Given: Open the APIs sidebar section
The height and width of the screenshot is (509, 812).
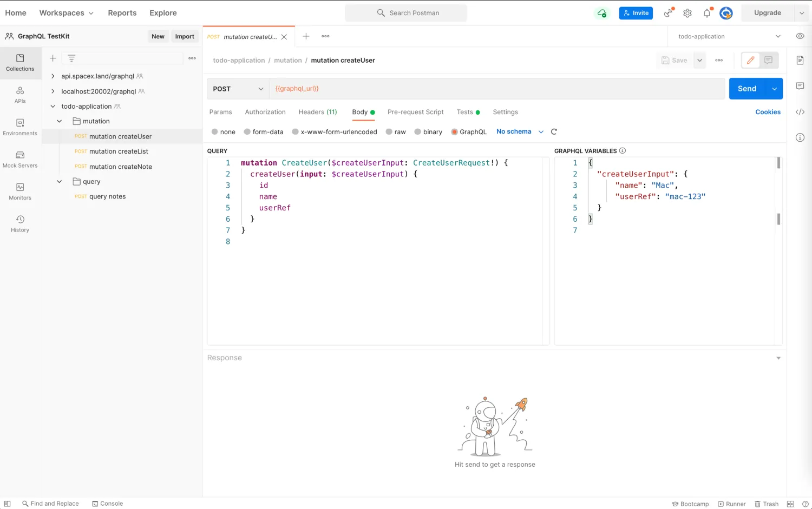Looking at the screenshot, I should click(x=20, y=95).
